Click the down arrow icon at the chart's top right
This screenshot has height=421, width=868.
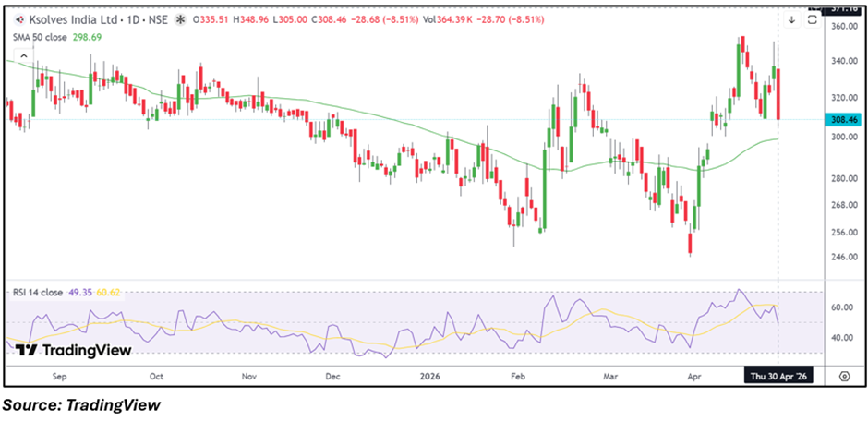pos(792,20)
